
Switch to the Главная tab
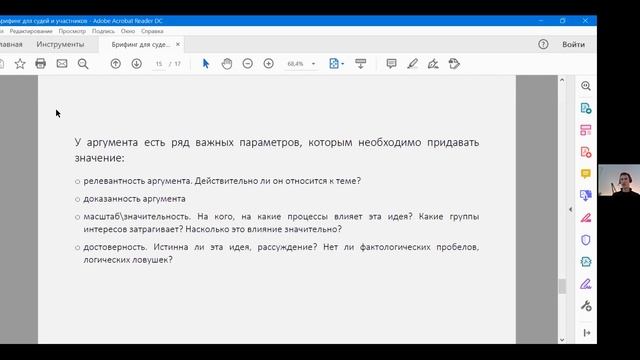pyautogui.click(x=11, y=44)
